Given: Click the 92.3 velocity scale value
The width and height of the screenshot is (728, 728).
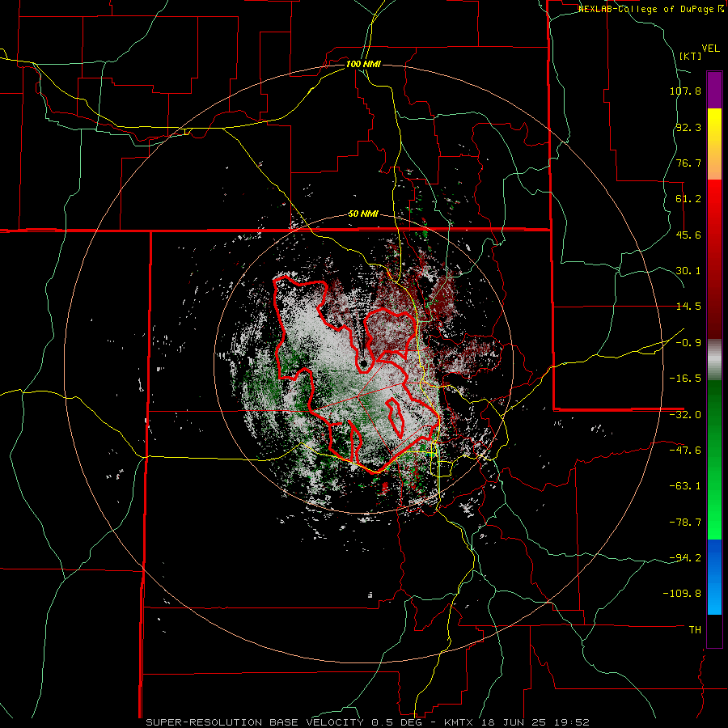Looking at the screenshot, I should point(688,127).
